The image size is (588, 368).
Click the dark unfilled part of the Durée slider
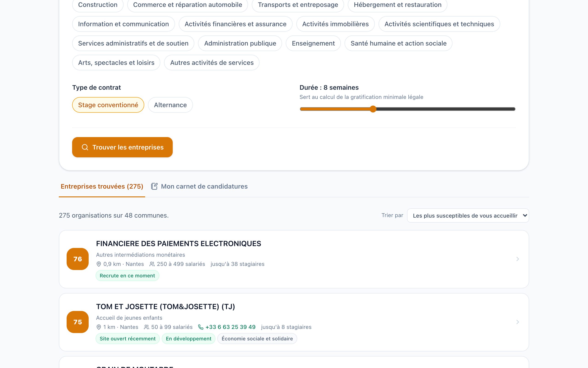[x=446, y=109]
